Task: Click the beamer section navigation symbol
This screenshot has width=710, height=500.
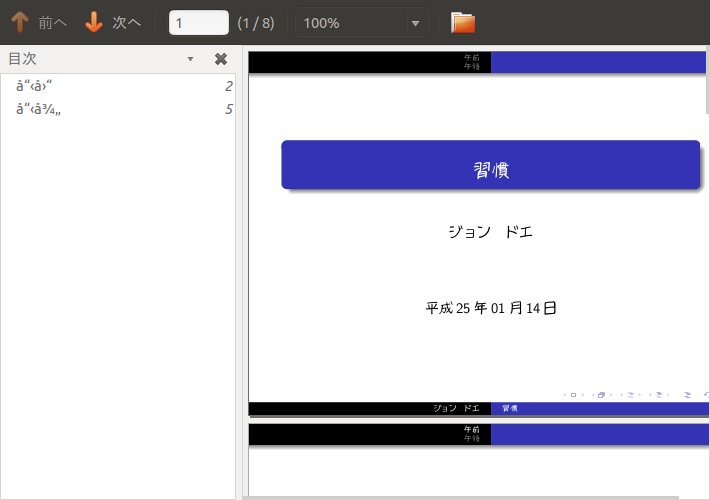Action: 659,395
